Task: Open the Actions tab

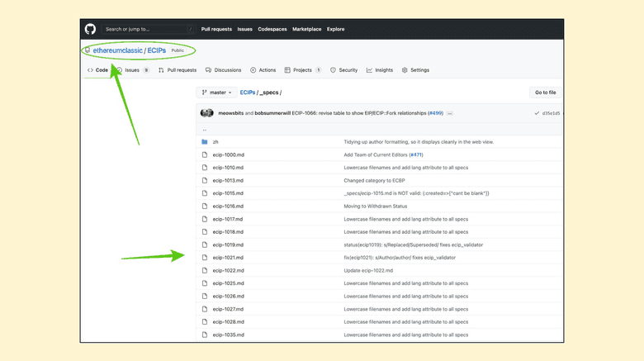Action: pyautogui.click(x=263, y=70)
